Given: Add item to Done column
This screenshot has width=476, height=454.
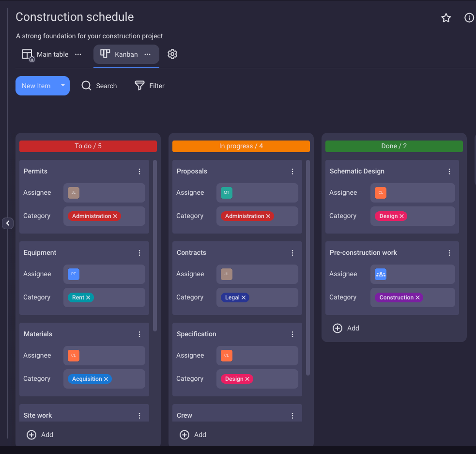Looking at the screenshot, I should [346, 329].
